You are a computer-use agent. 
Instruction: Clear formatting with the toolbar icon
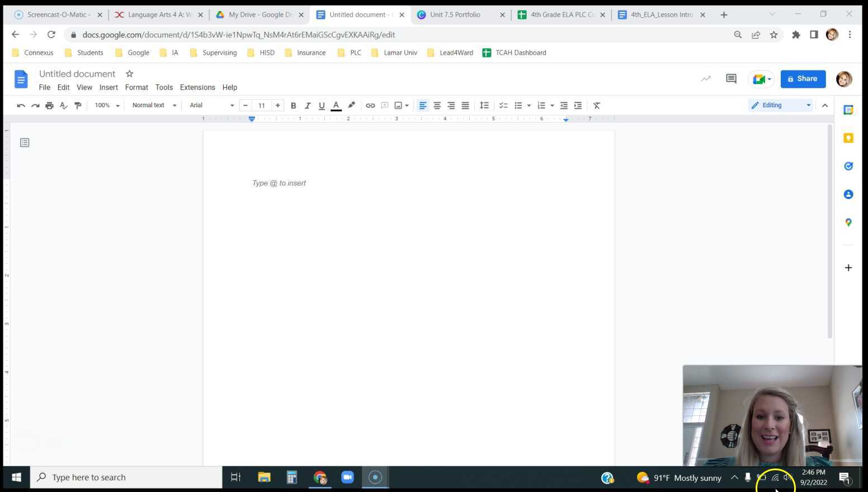coord(596,105)
